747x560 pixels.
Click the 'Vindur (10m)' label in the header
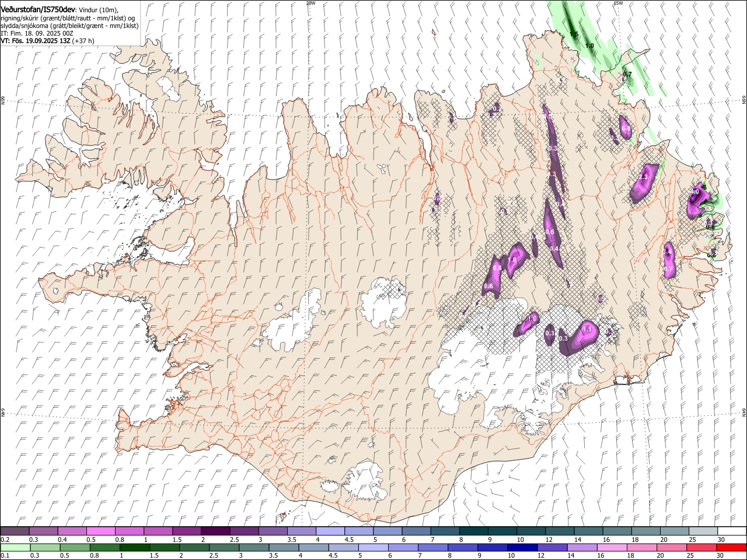click(x=98, y=10)
